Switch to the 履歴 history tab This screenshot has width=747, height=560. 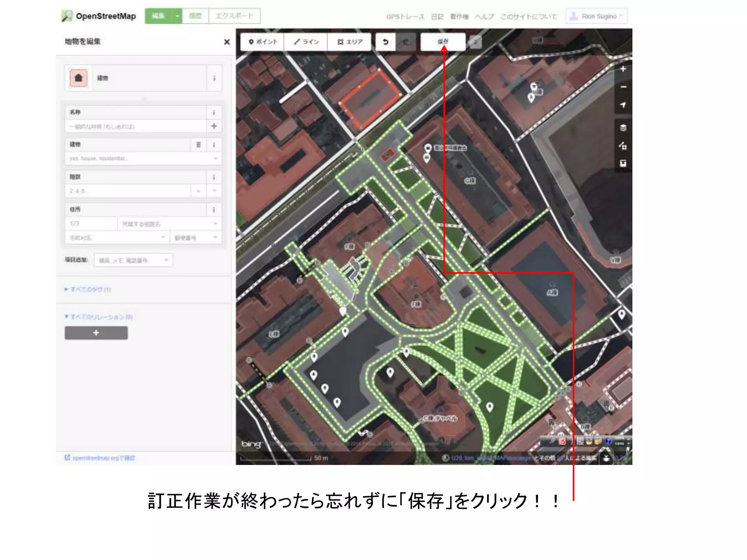196,16
